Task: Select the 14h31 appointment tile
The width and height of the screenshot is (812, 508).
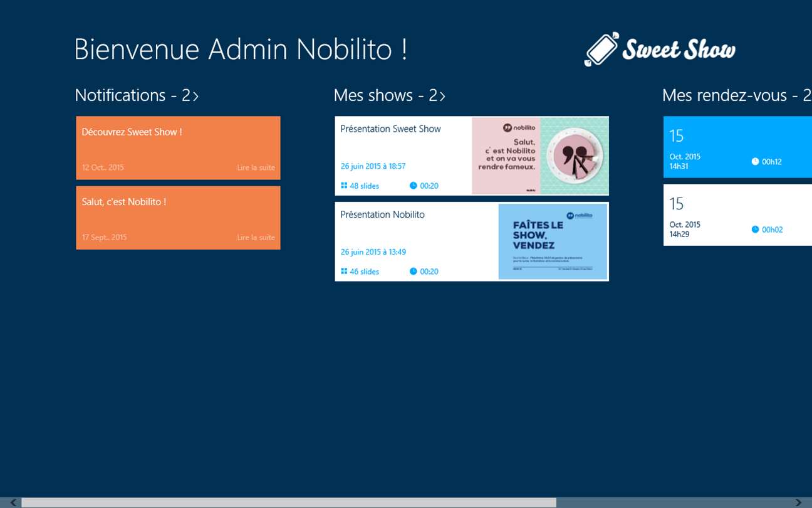Action: click(x=737, y=147)
